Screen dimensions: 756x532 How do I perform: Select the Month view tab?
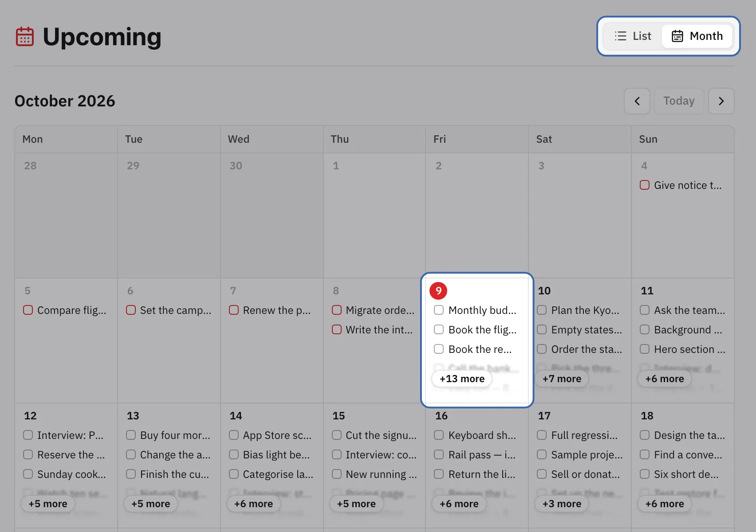coord(697,36)
